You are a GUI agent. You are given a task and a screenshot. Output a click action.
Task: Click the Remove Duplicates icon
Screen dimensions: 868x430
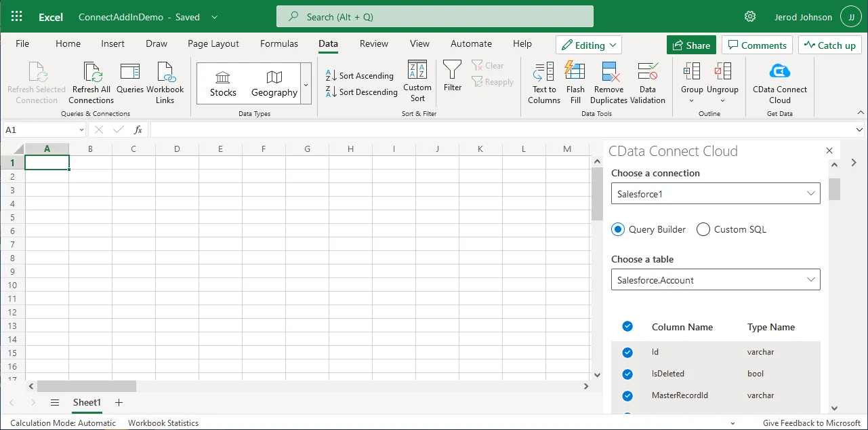[x=608, y=72]
